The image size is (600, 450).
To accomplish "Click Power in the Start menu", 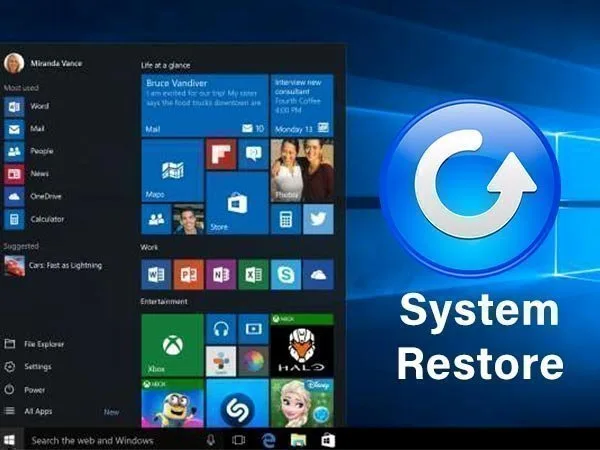I will click(24, 390).
